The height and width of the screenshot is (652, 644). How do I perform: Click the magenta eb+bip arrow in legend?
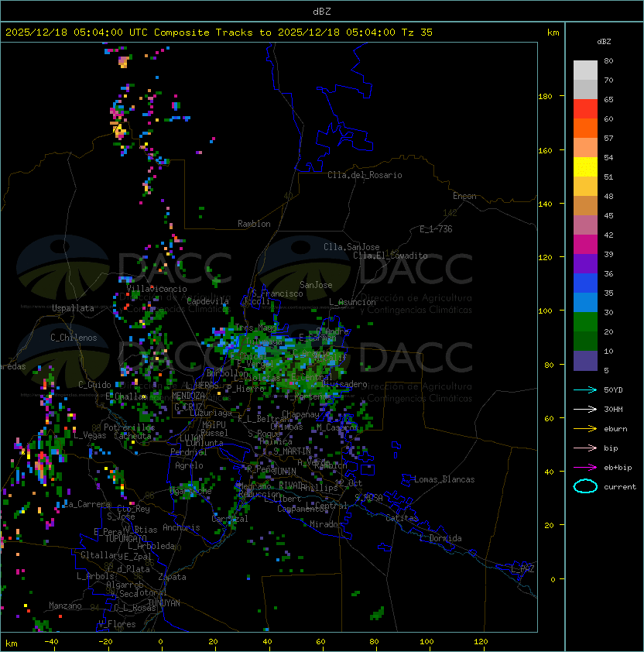point(585,468)
